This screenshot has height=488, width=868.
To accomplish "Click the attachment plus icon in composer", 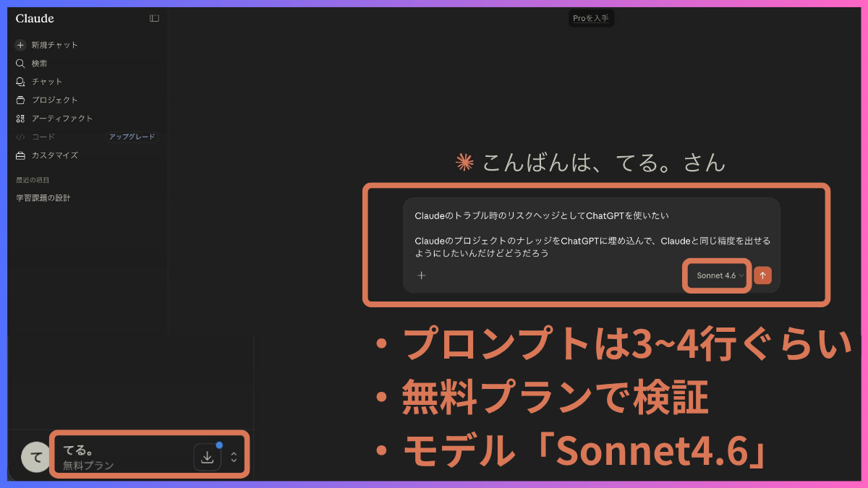I will click(422, 275).
